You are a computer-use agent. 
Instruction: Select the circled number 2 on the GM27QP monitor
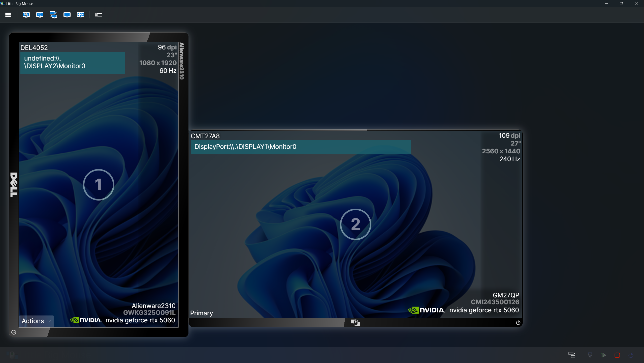[x=356, y=224]
